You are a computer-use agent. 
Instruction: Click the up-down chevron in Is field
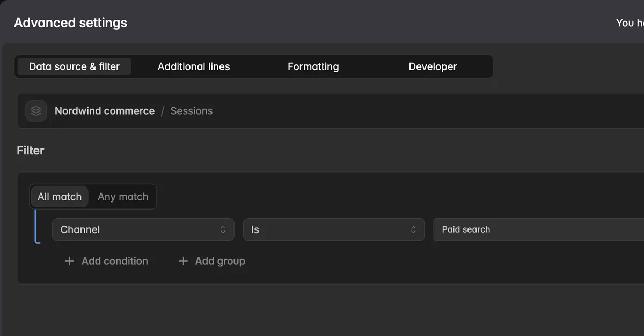click(413, 229)
